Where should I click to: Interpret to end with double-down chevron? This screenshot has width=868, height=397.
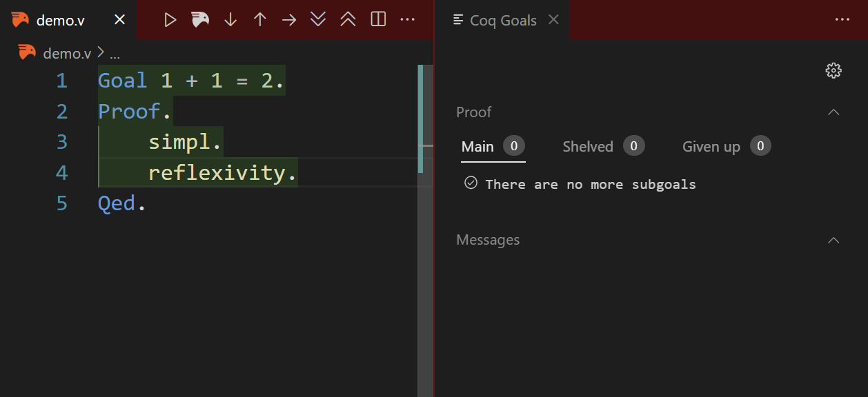point(318,20)
